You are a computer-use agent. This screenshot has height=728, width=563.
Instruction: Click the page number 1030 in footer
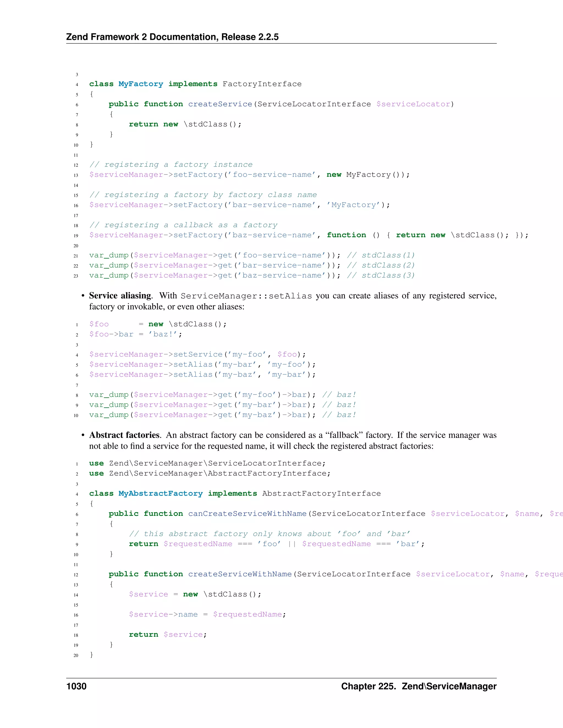[x=76, y=686]
